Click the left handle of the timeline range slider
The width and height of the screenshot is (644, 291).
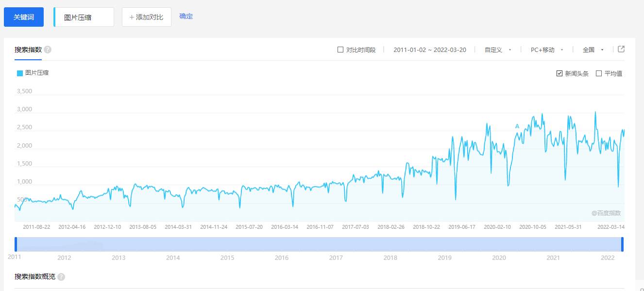16,244
